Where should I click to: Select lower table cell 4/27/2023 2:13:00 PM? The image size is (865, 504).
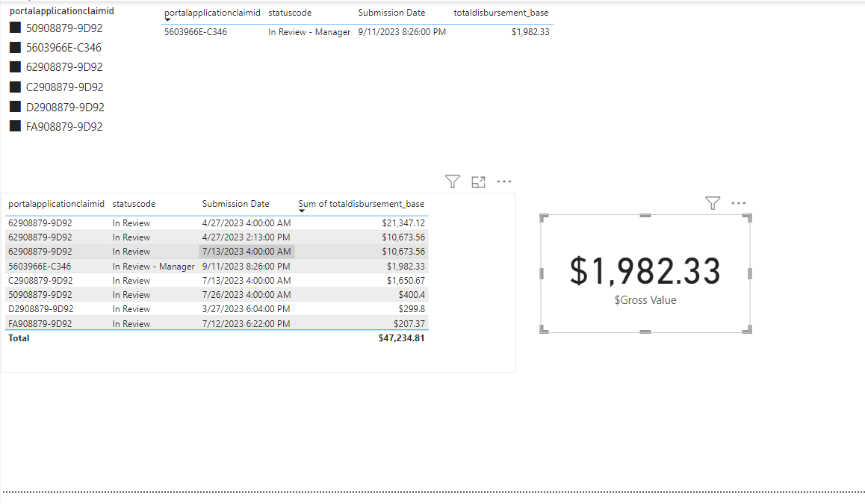coord(246,237)
